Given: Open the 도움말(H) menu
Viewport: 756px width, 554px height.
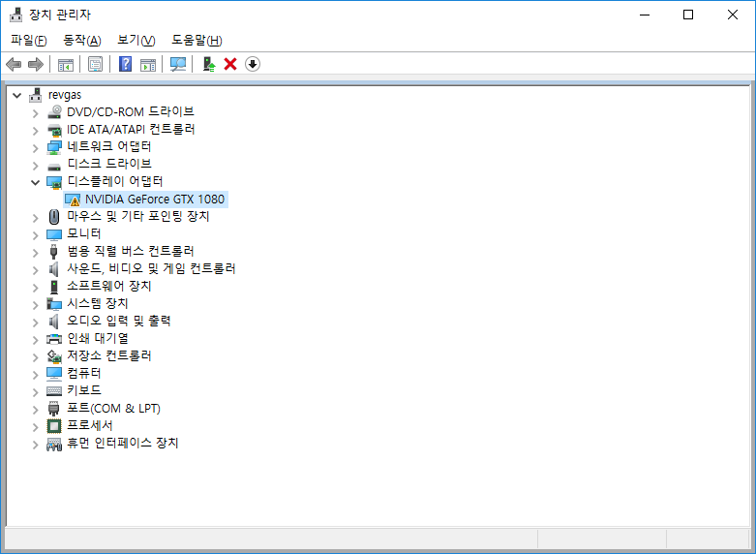Looking at the screenshot, I should coord(197,40).
